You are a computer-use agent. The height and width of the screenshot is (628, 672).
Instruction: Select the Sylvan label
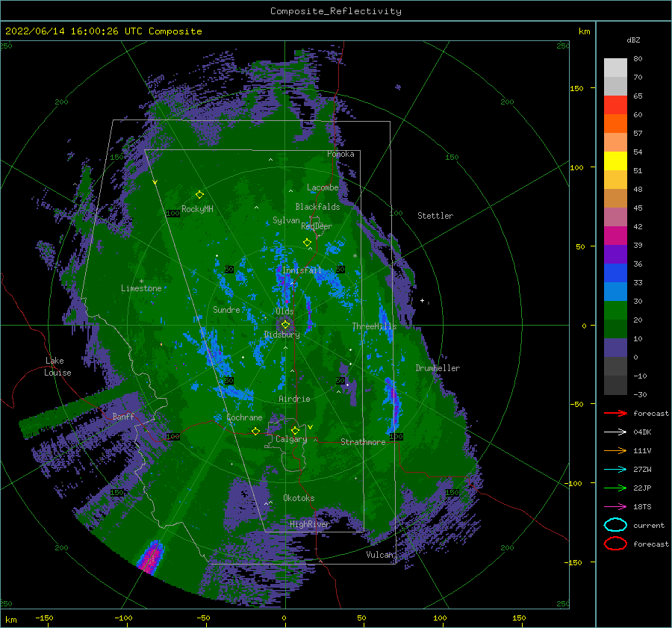click(286, 220)
